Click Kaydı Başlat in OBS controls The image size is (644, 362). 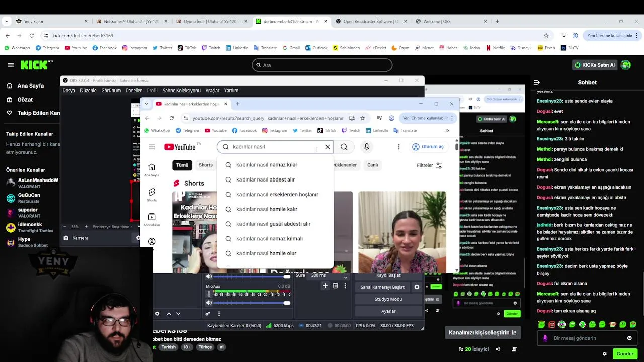click(388, 276)
